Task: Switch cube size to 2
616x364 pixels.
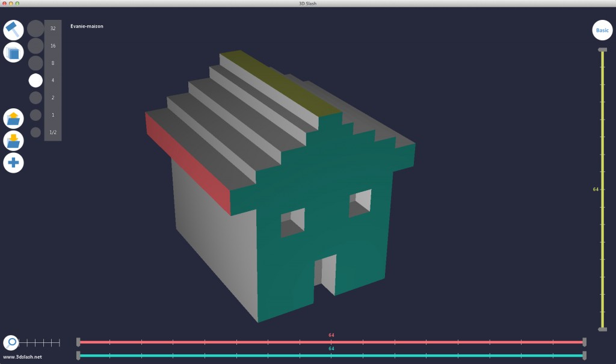Action: tap(35, 97)
